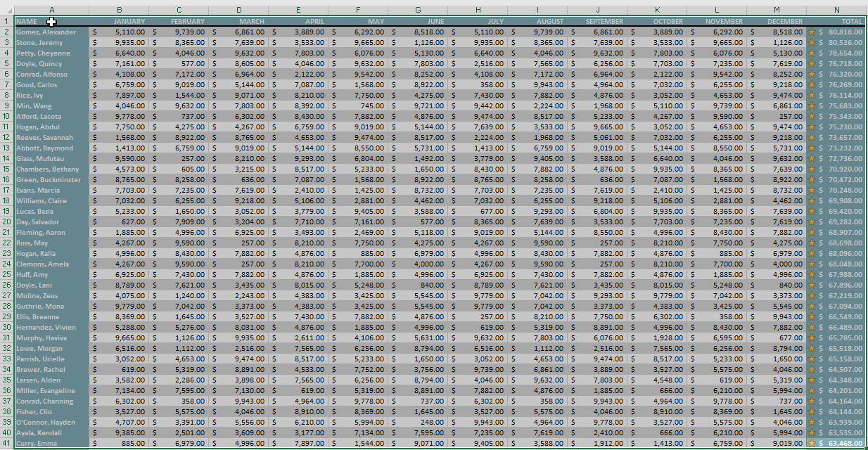Click the star icon in Gomez, Alexander's total
This screenshot has height=450, width=868.
[812, 32]
